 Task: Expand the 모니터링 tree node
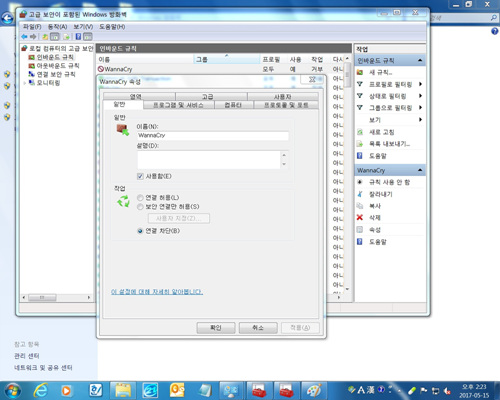click(x=25, y=83)
